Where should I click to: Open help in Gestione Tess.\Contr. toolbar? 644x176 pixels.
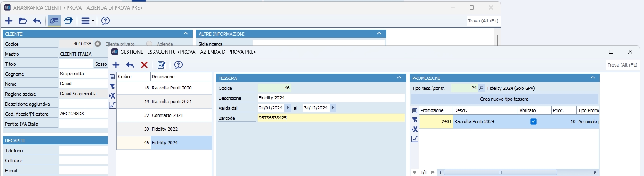point(179,65)
